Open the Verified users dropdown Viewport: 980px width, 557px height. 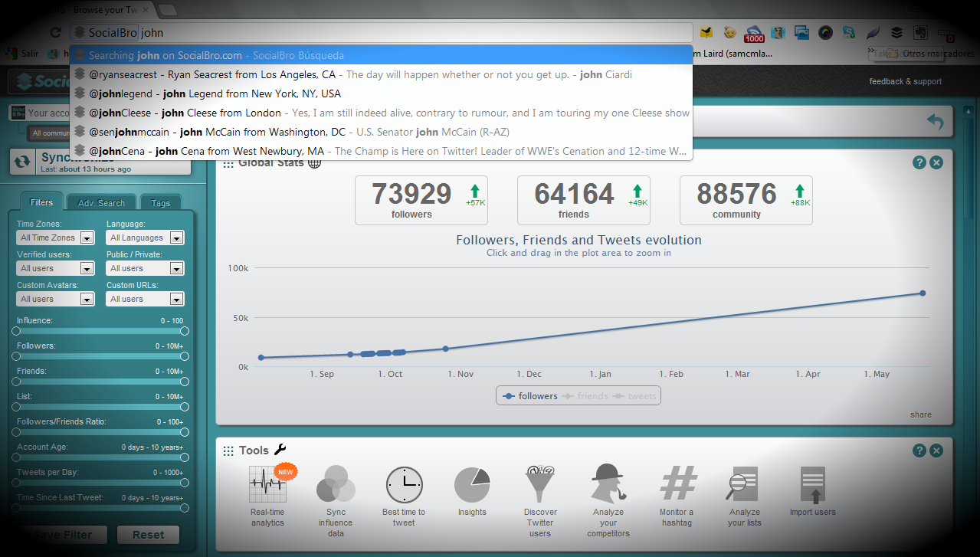click(56, 268)
